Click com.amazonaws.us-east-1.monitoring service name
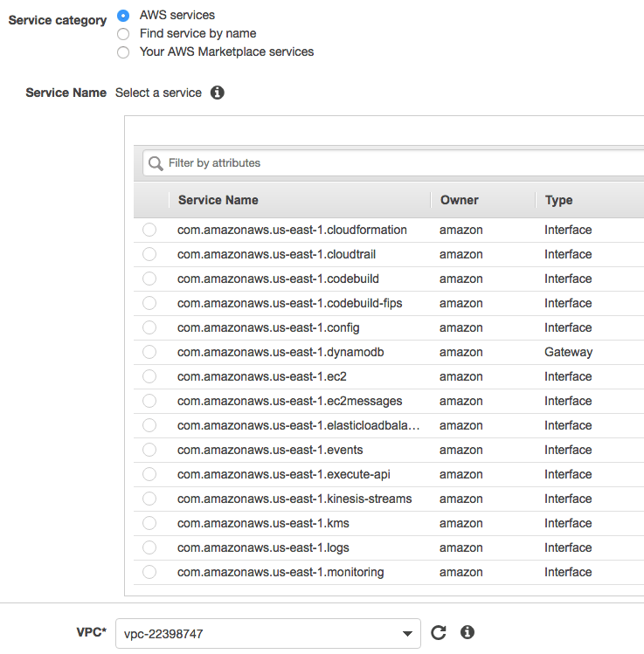Screen dimensions: 644x654 pos(280,572)
